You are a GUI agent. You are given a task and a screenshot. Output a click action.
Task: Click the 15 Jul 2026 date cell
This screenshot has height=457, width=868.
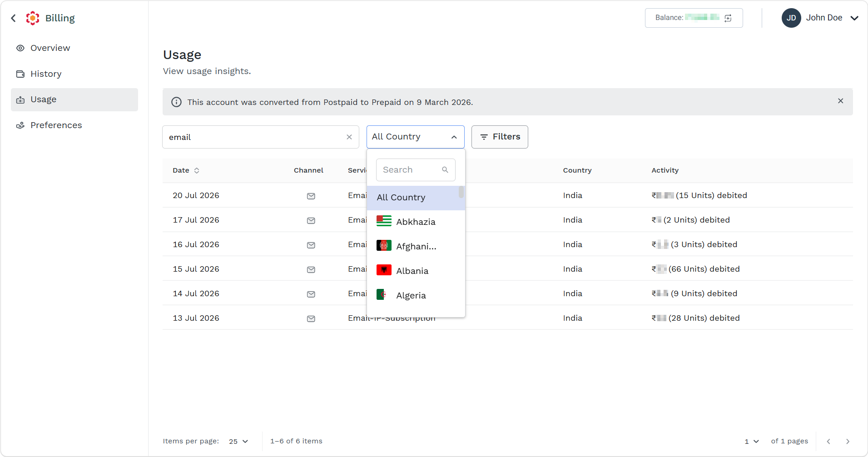click(x=196, y=269)
